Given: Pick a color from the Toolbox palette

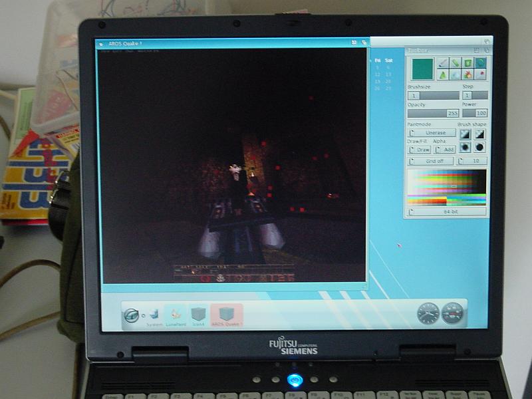Looking at the screenshot, I should [x=446, y=188].
